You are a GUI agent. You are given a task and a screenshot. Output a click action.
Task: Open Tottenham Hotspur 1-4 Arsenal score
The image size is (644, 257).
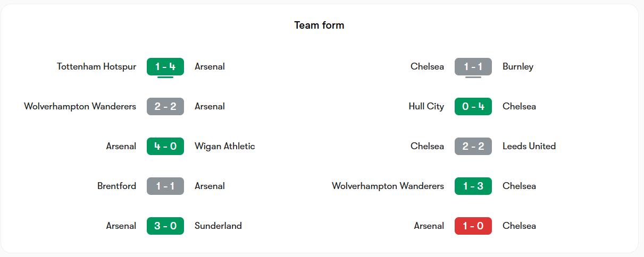tap(165, 66)
